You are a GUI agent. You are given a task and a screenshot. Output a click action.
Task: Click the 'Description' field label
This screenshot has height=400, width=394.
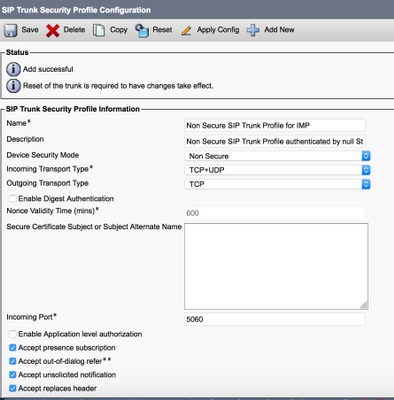[x=25, y=139]
